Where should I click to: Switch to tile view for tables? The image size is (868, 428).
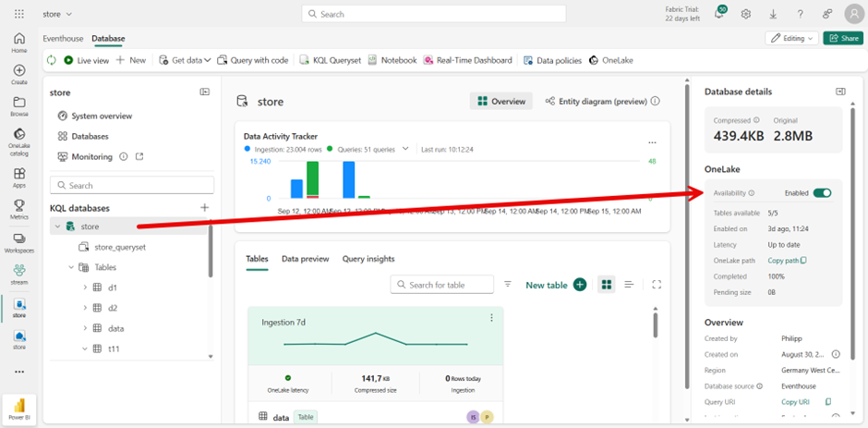point(606,285)
